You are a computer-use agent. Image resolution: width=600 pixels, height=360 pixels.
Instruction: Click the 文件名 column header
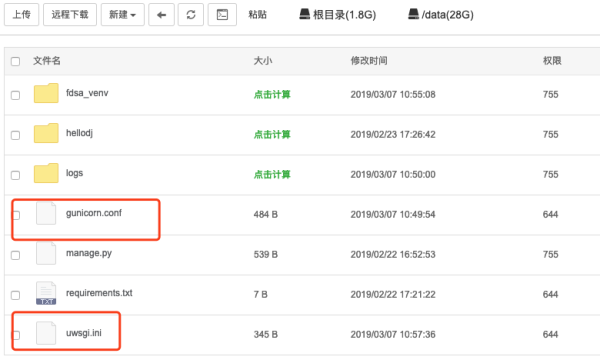tap(47, 61)
